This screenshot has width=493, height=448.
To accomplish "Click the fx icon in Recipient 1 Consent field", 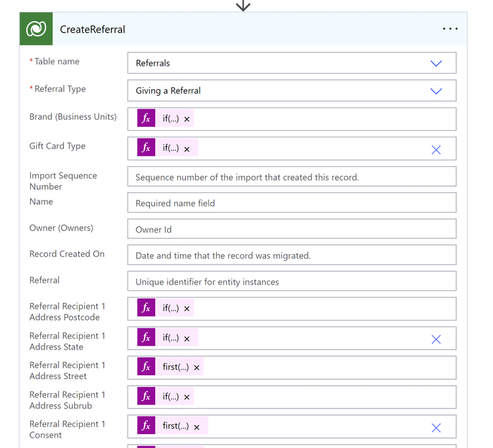I will coord(146,426).
